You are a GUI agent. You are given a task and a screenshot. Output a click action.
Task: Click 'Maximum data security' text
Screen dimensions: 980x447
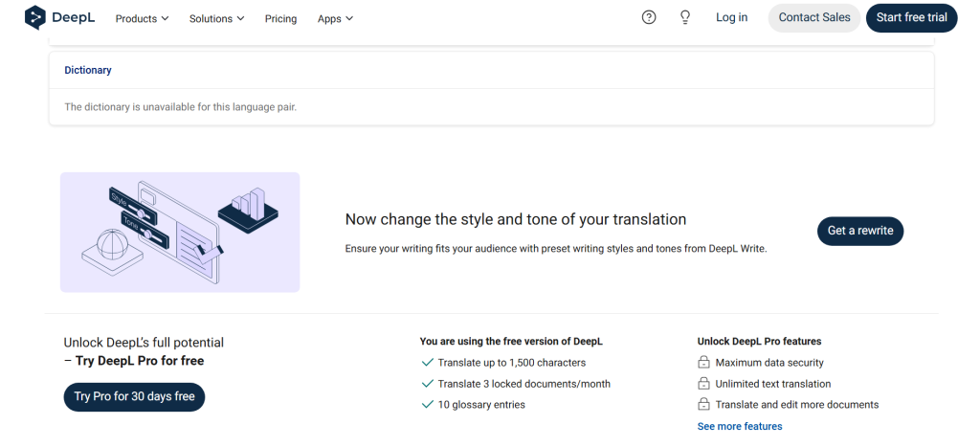769,363
